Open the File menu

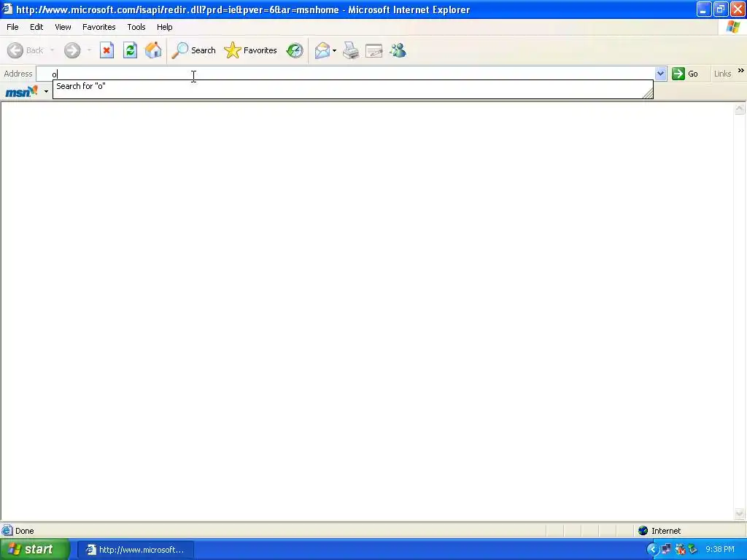click(13, 27)
